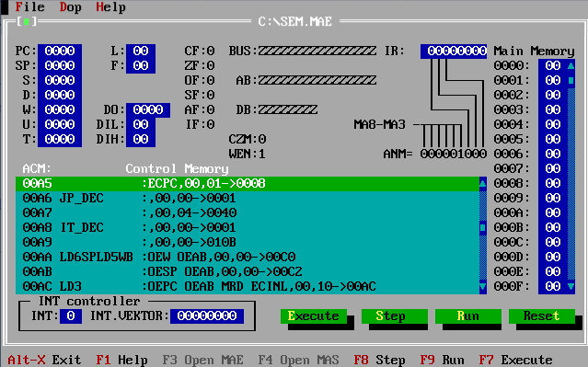Click the AB hatched bar
Viewport: 588px width, 367px height.
click(x=317, y=80)
